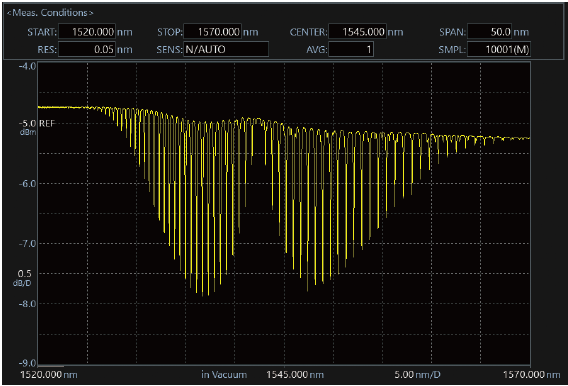Select the SPAN field showing 50.0
This screenshot has width=568, height=386.
489,32
